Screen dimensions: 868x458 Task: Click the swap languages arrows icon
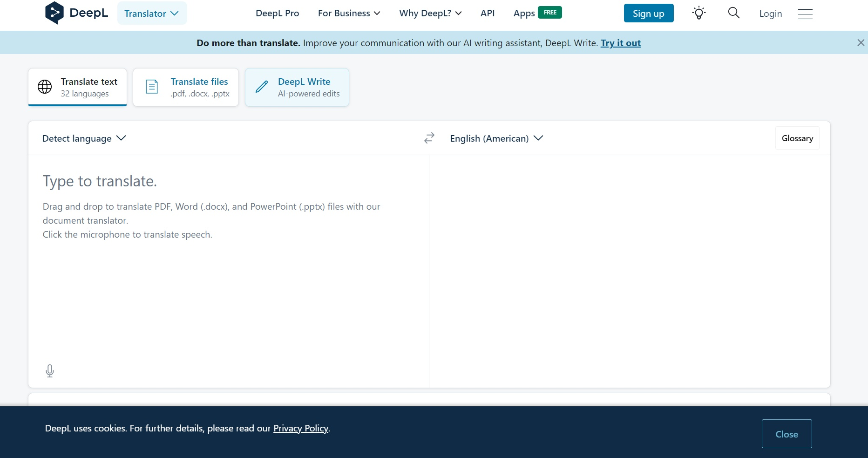429,138
